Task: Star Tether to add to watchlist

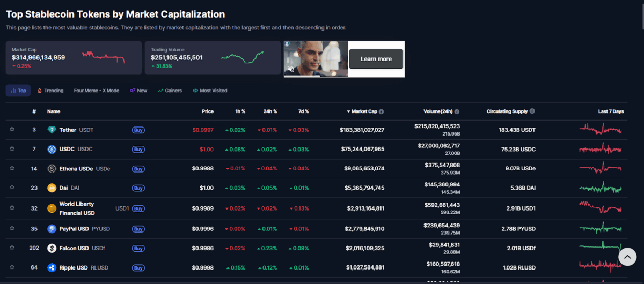Action: click(x=12, y=130)
